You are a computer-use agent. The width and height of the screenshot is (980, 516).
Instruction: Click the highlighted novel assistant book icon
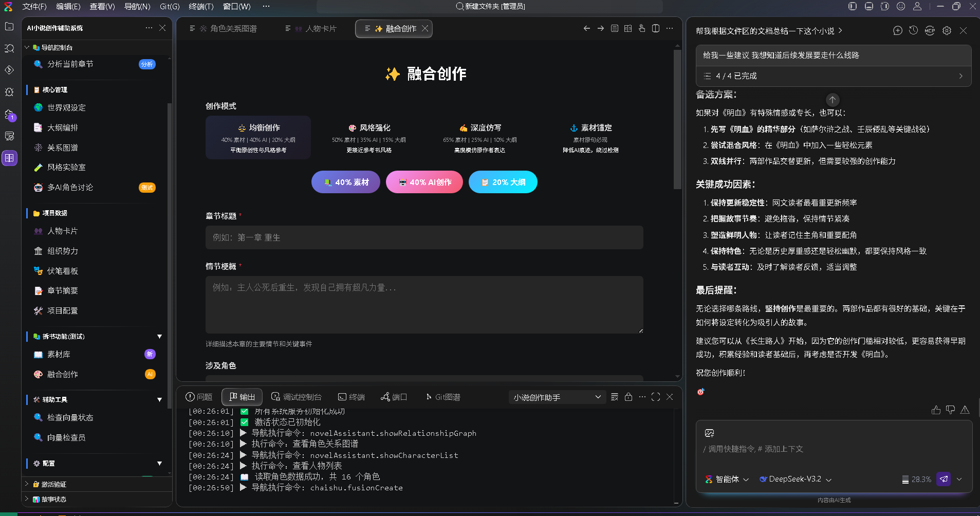point(9,158)
